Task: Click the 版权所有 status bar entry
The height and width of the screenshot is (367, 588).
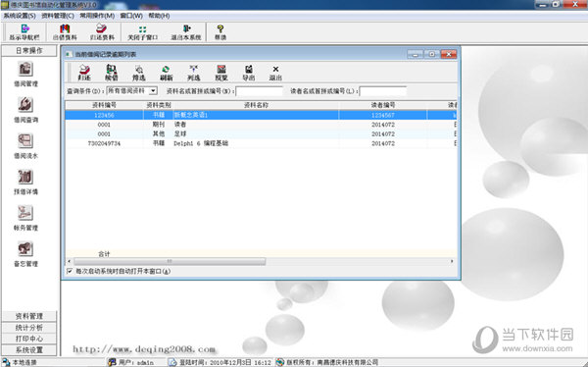Action: (x=327, y=362)
